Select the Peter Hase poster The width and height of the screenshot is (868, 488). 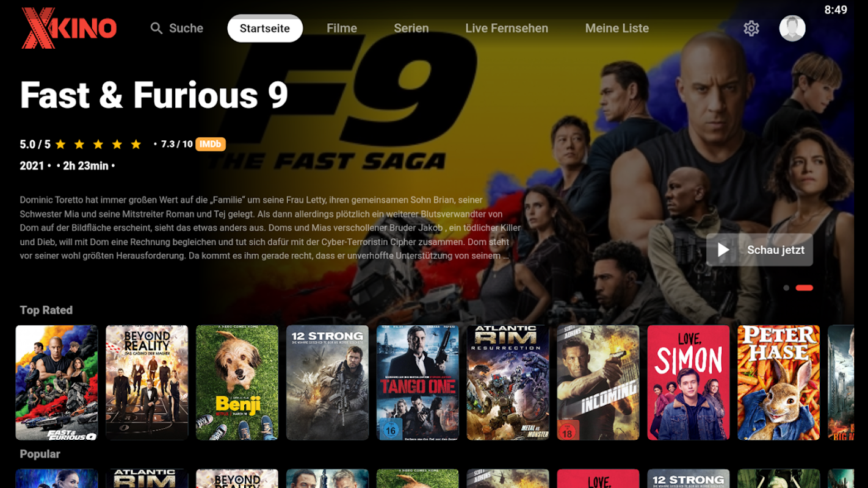(779, 382)
